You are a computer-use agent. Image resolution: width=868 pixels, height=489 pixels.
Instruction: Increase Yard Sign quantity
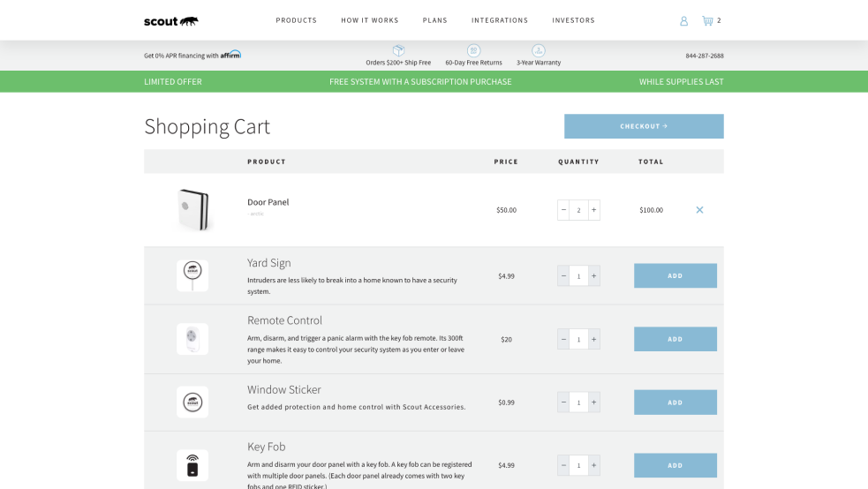[593, 276]
